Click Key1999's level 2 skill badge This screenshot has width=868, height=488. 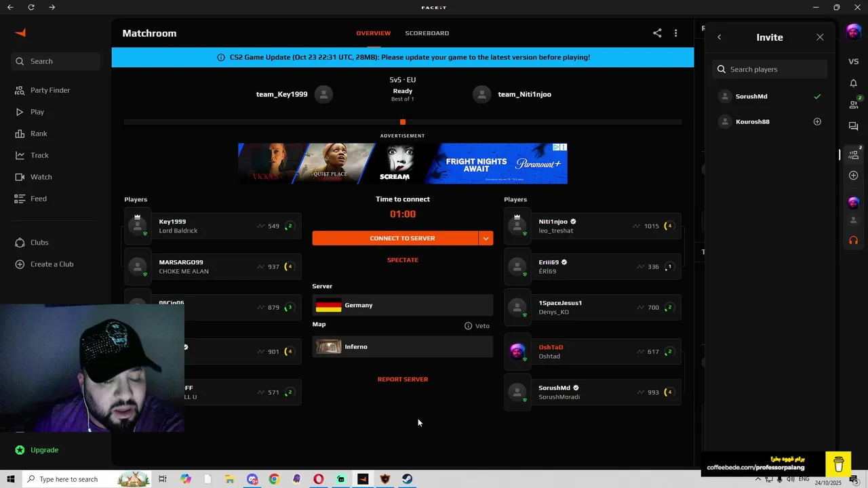(290, 226)
